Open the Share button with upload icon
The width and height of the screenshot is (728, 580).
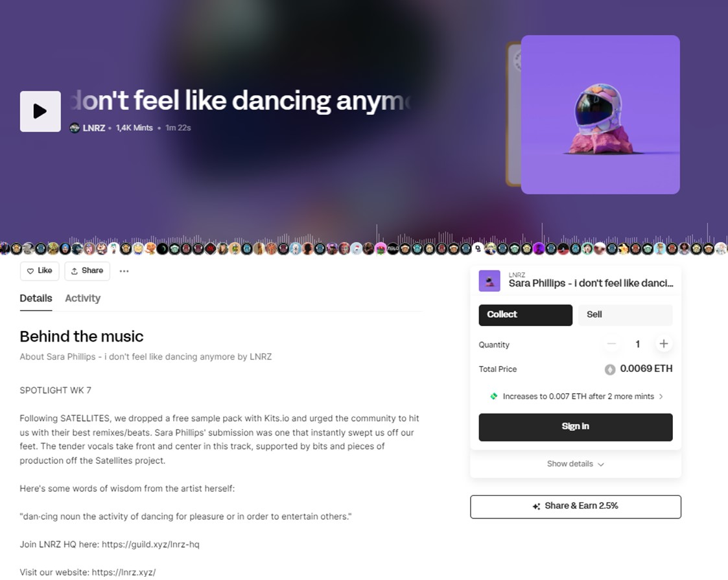(88, 270)
